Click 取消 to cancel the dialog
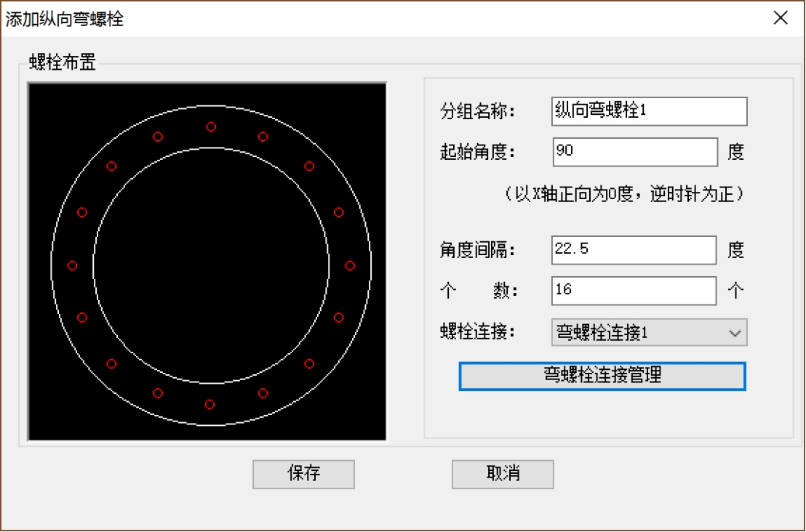This screenshot has width=806, height=532. tap(502, 474)
